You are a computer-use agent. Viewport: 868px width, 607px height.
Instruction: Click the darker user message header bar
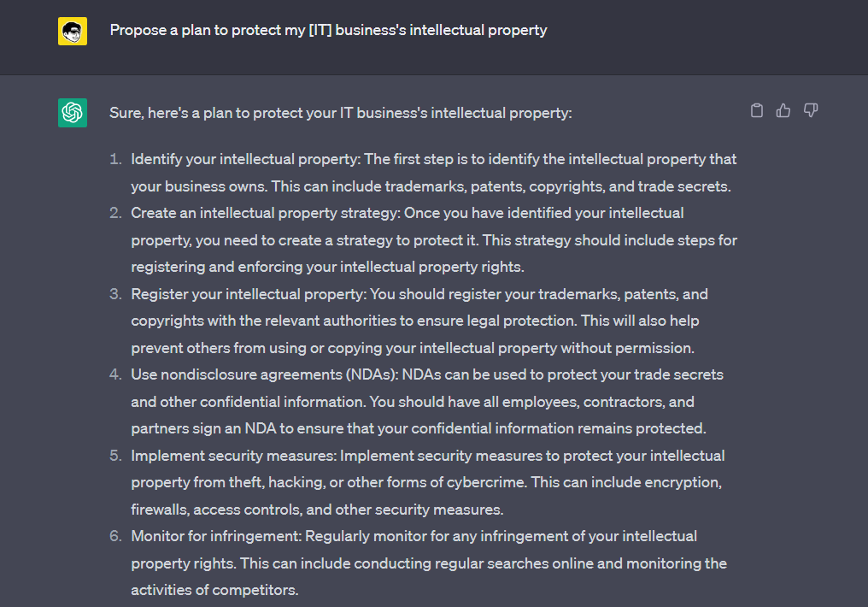[434, 38]
